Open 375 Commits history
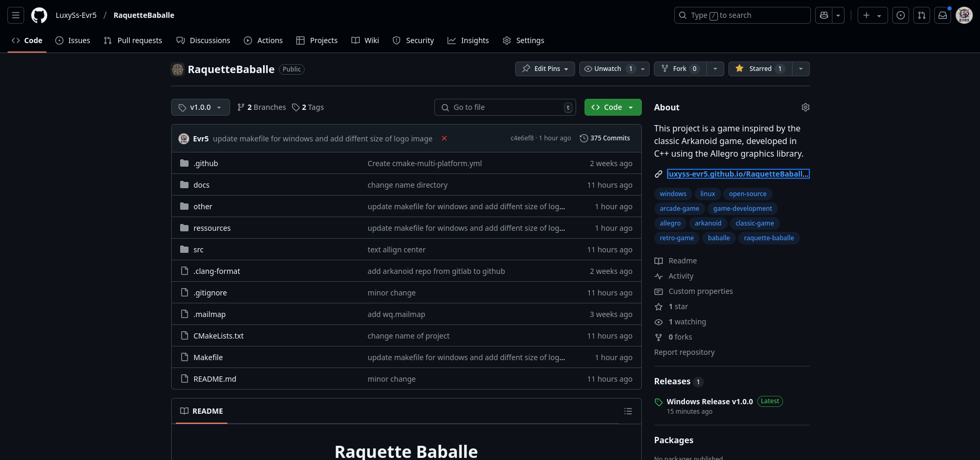Screen dimensions: 980x460 click(605, 138)
